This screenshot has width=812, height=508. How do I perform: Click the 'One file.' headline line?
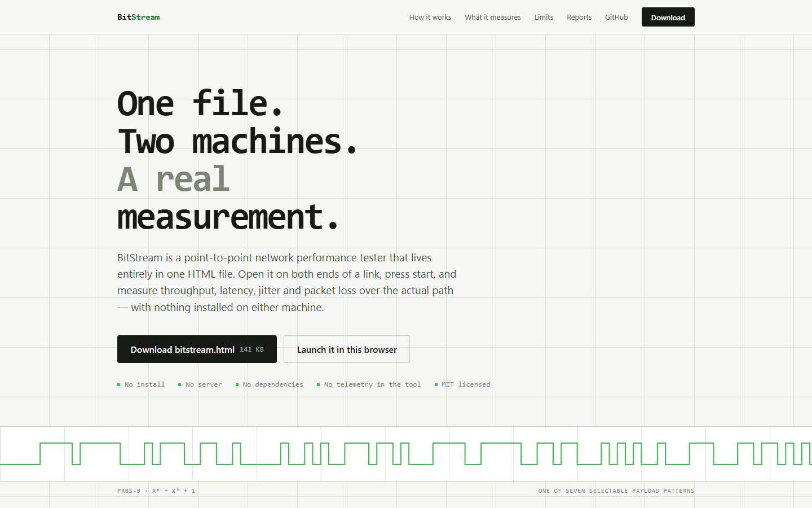[x=200, y=103]
